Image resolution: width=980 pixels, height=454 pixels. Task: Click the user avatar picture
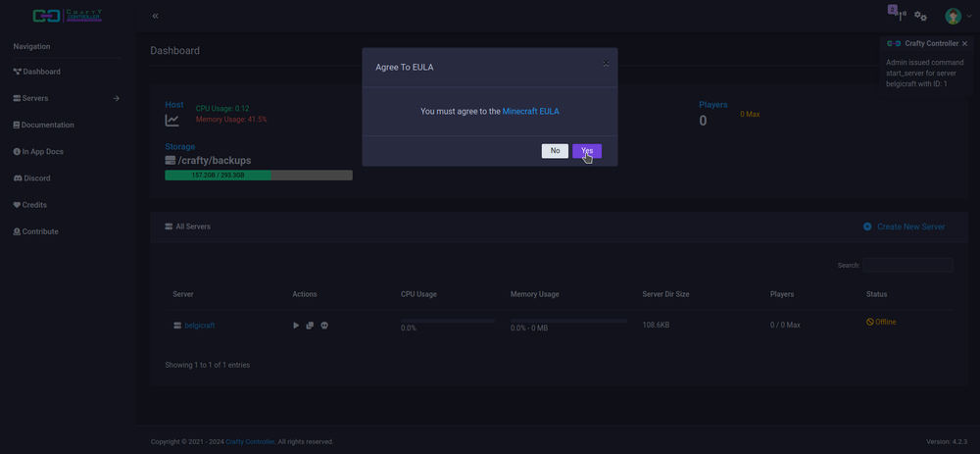[x=954, y=17]
